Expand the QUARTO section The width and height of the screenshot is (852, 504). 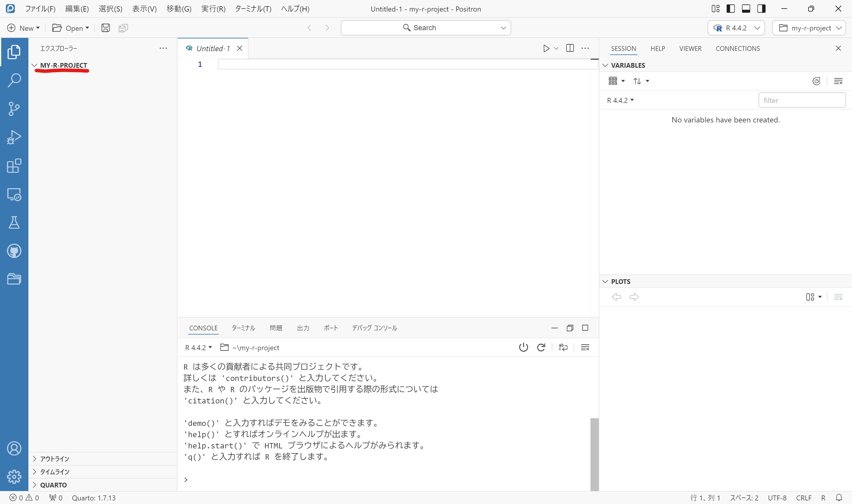point(53,485)
